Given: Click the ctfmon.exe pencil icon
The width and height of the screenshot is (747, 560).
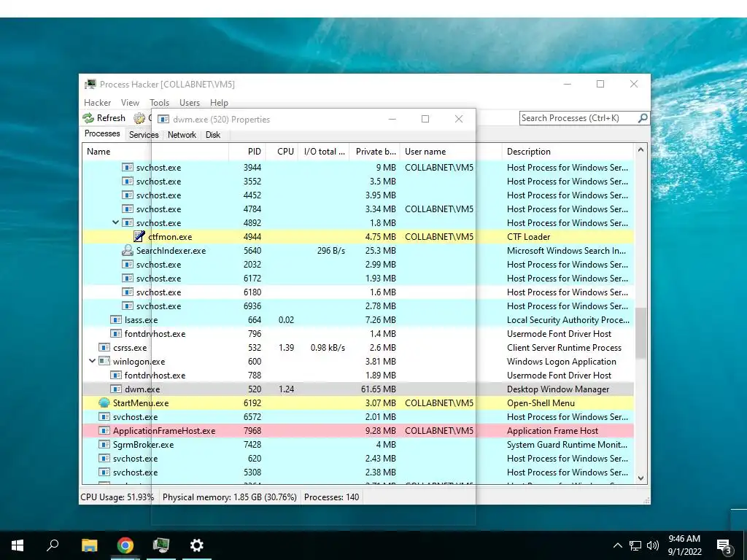Looking at the screenshot, I should (139, 236).
